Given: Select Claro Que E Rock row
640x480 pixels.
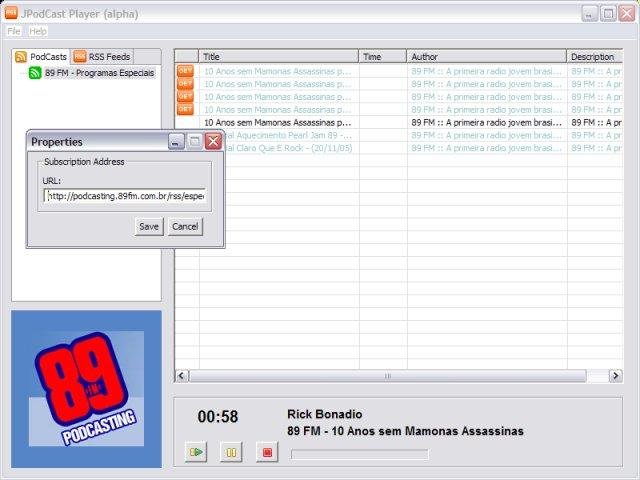Looking at the screenshot, I should click(423, 148).
